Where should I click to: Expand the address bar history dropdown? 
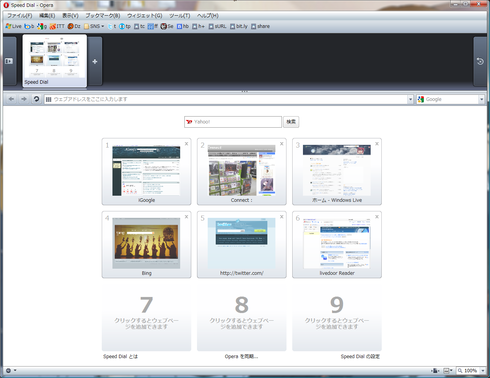click(410, 99)
